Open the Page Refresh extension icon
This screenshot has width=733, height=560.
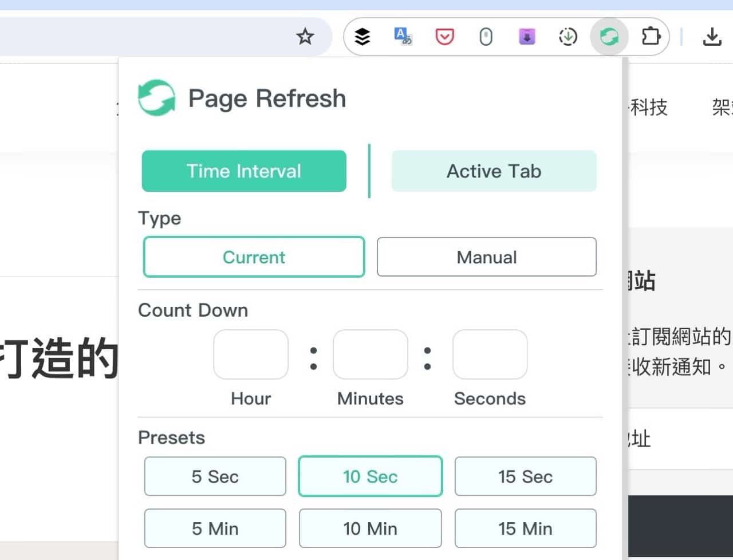(609, 36)
